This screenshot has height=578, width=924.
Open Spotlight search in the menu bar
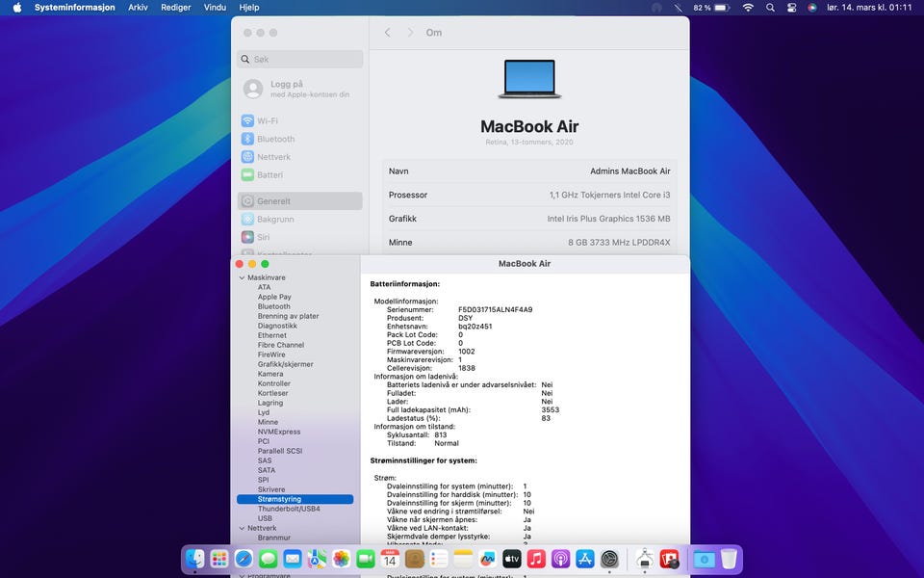click(770, 8)
